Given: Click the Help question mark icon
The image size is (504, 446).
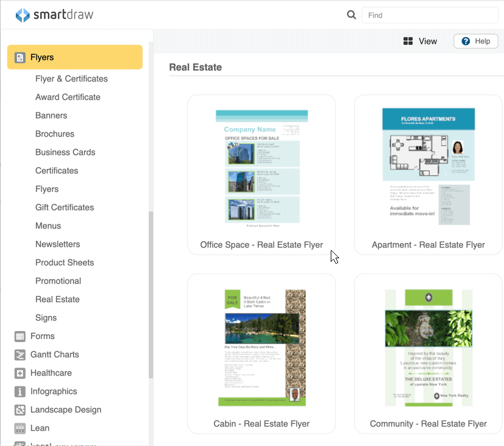Looking at the screenshot, I should click(466, 41).
